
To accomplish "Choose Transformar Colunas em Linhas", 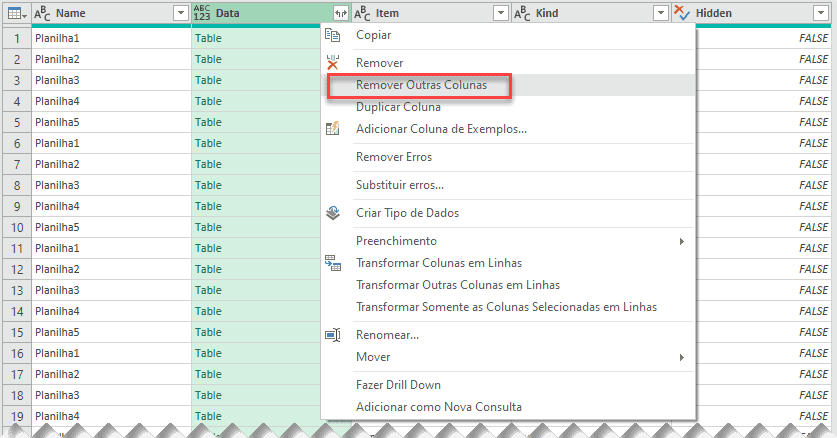I will (x=508, y=263).
